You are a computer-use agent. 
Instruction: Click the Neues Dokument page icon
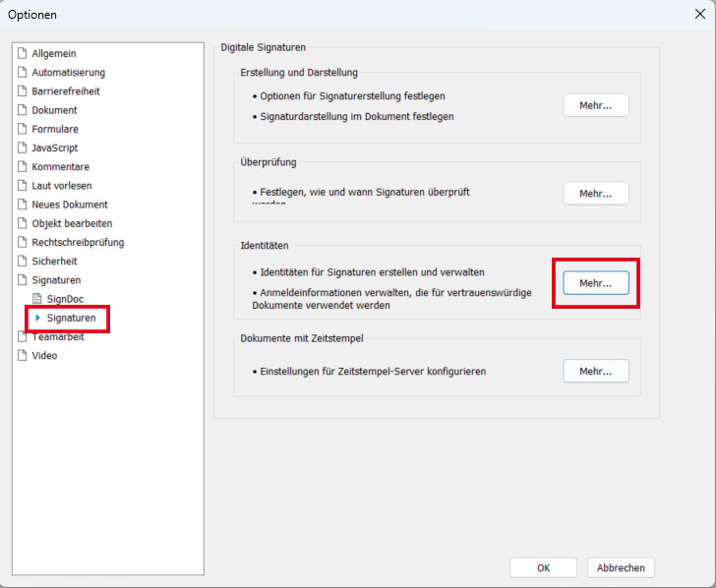click(23, 205)
